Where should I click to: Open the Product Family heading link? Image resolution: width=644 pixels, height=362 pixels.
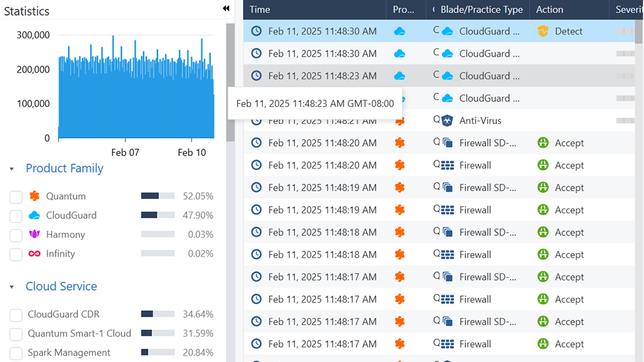(x=65, y=168)
